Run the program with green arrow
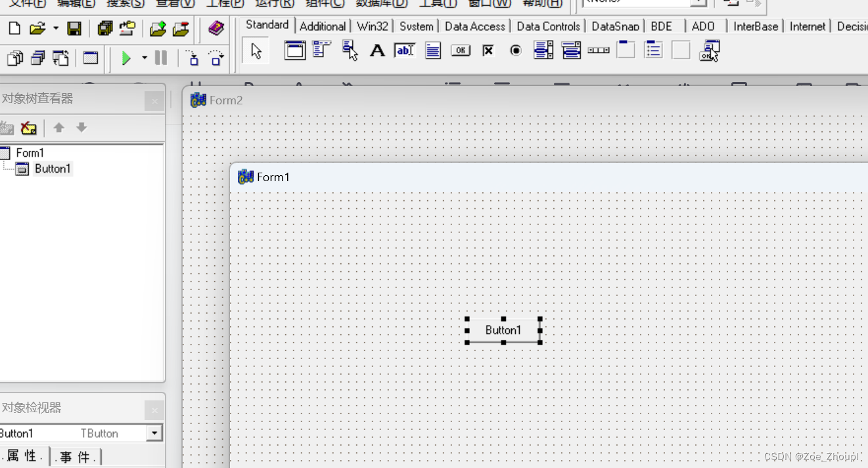868x468 pixels. click(127, 58)
